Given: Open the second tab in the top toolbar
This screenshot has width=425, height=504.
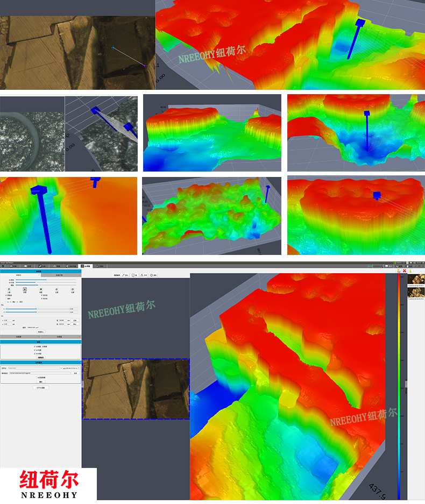Looking at the screenshot, I should pos(13,266).
